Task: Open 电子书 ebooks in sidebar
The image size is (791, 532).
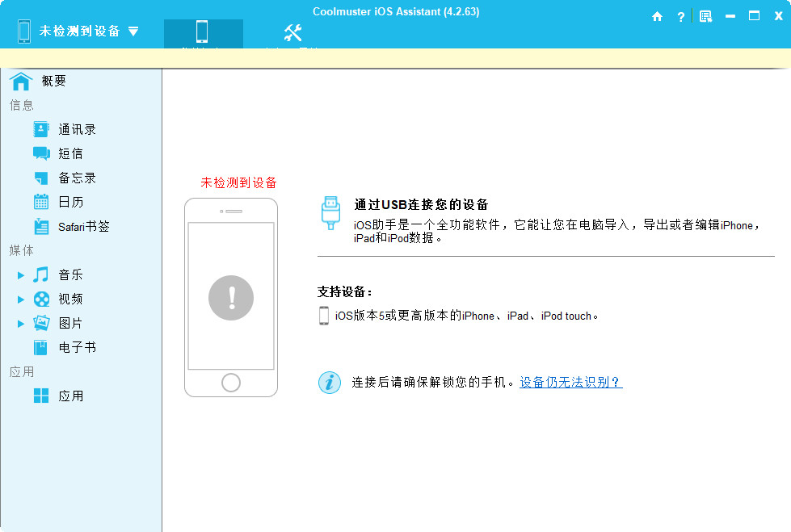Action: pyautogui.click(x=78, y=347)
